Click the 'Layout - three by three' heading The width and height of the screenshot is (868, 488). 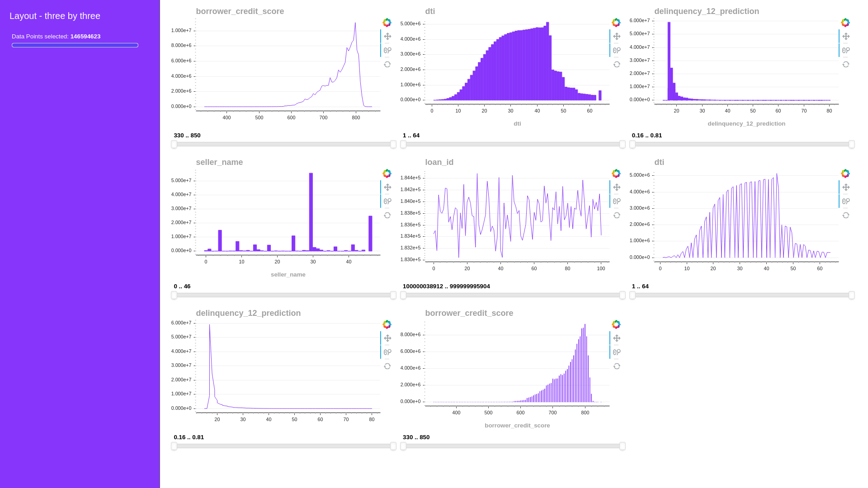click(x=55, y=16)
